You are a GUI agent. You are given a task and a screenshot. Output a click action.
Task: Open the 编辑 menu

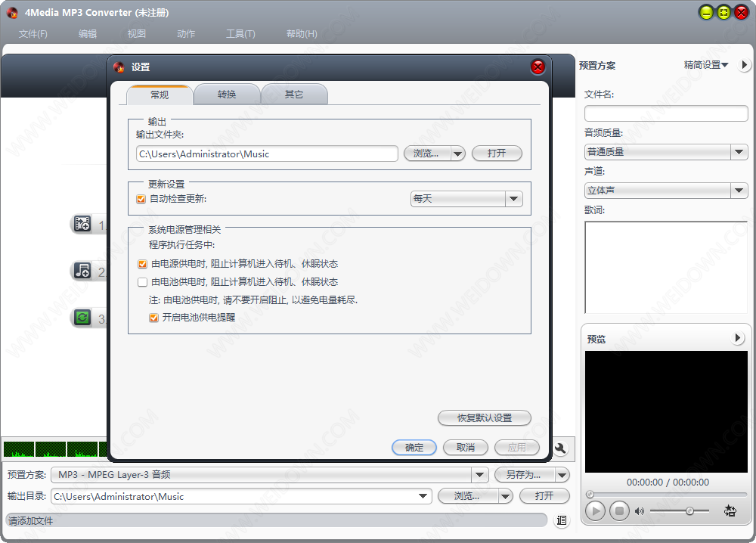pos(88,34)
